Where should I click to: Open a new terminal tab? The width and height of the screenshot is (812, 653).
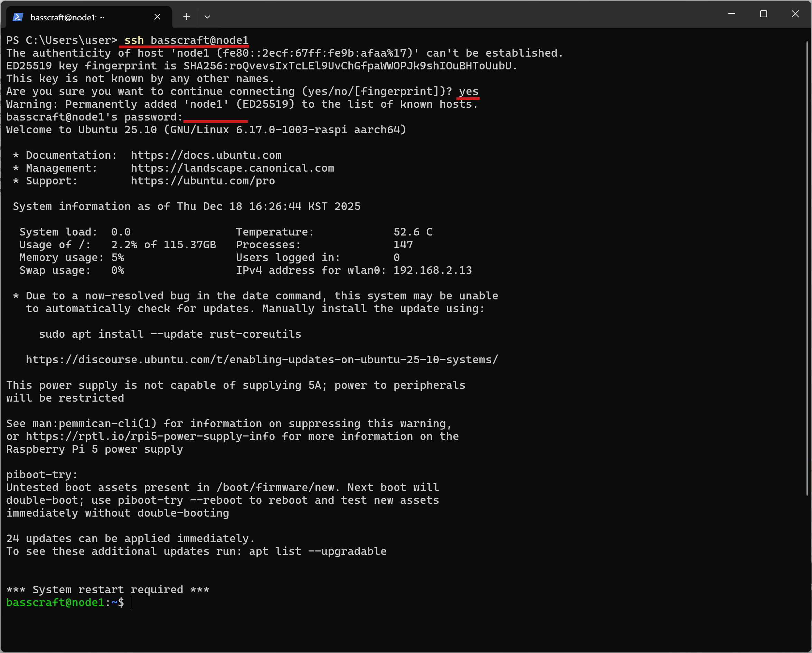[187, 17]
